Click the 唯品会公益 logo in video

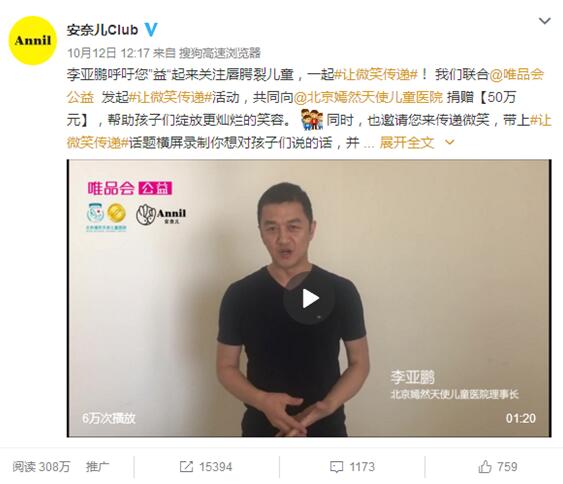click(x=130, y=188)
